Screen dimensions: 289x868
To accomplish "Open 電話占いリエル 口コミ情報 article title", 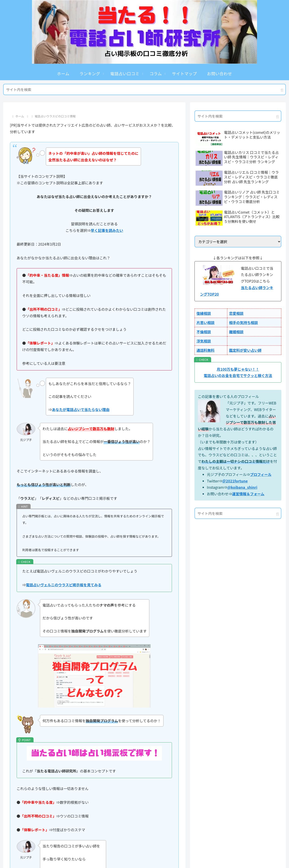I will 252,177.
